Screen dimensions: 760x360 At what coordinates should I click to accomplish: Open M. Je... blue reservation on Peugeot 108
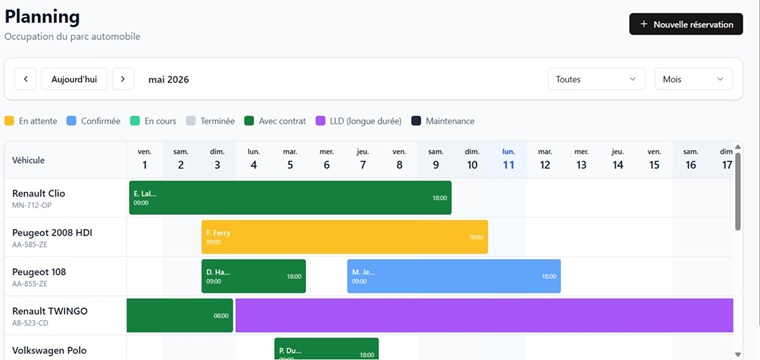[454, 276]
